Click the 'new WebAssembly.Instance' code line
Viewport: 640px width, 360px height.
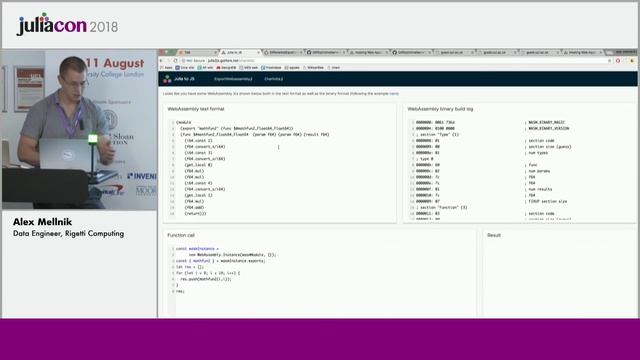pos(232,255)
